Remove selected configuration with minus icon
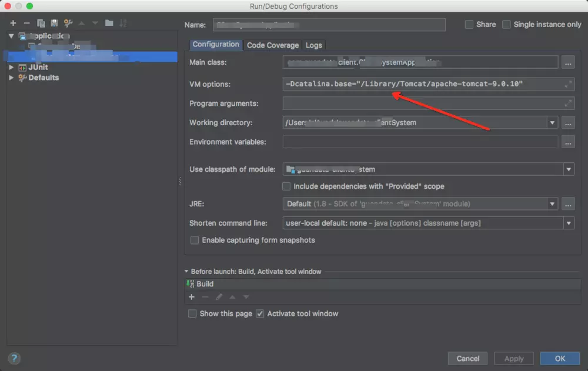 [x=26, y=24]
